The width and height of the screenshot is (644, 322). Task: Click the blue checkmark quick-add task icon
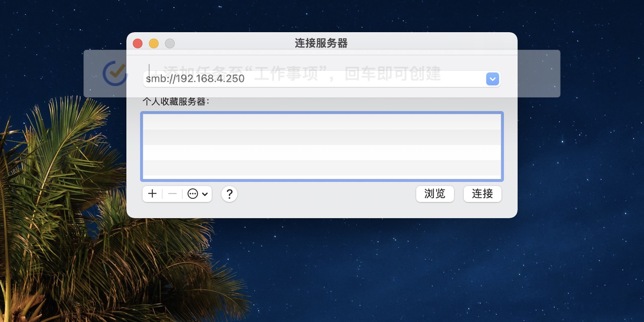click(x=115, y=73)
